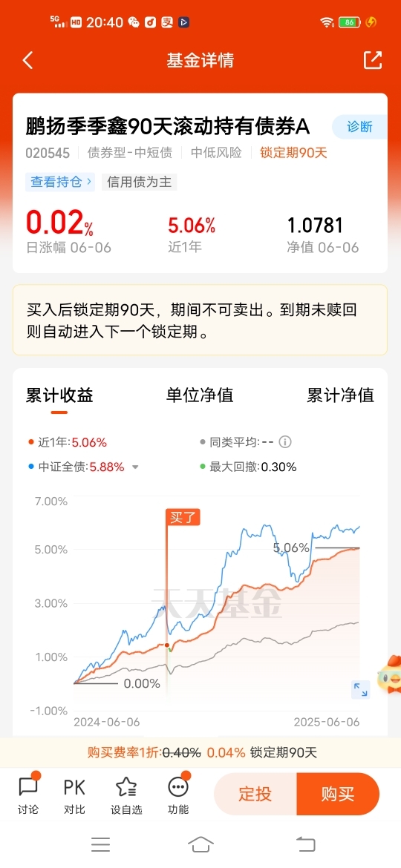Add fund via 设自选 star icon
Screen dimensions: 401x868
(x=126, y=795)
